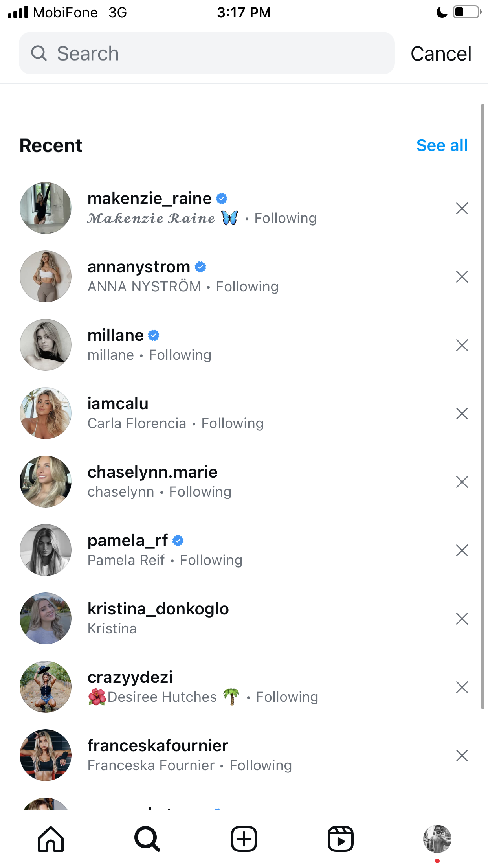Remove makenzie_raine from recent searches
Viewport: 488px width, 868px height.
coord(462,208)
